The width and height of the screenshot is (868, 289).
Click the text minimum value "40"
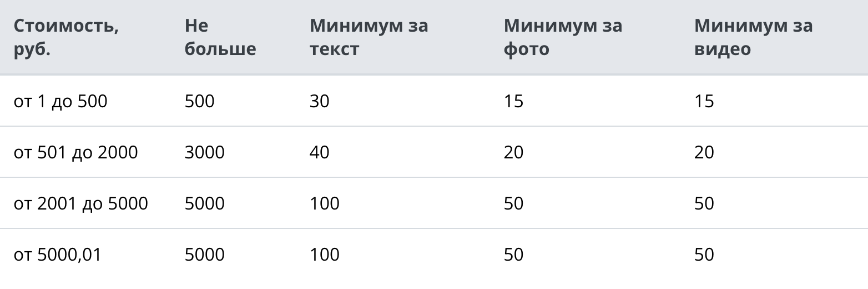point(320,152)
